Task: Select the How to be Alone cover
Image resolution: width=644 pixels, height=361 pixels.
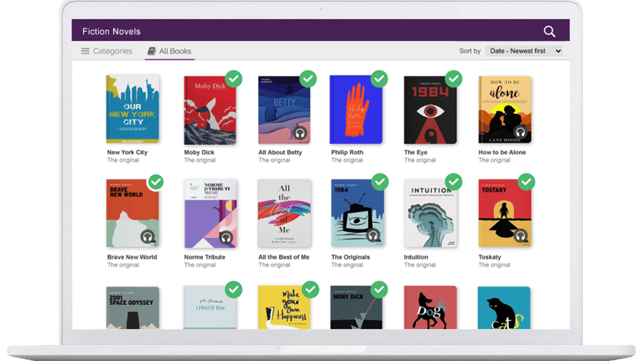Action: click(505, 110)
